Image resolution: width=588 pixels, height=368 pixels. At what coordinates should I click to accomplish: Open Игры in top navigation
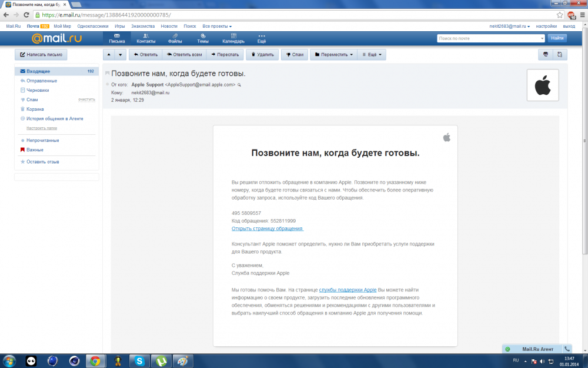pyautogui.click(x=119, y=26)
